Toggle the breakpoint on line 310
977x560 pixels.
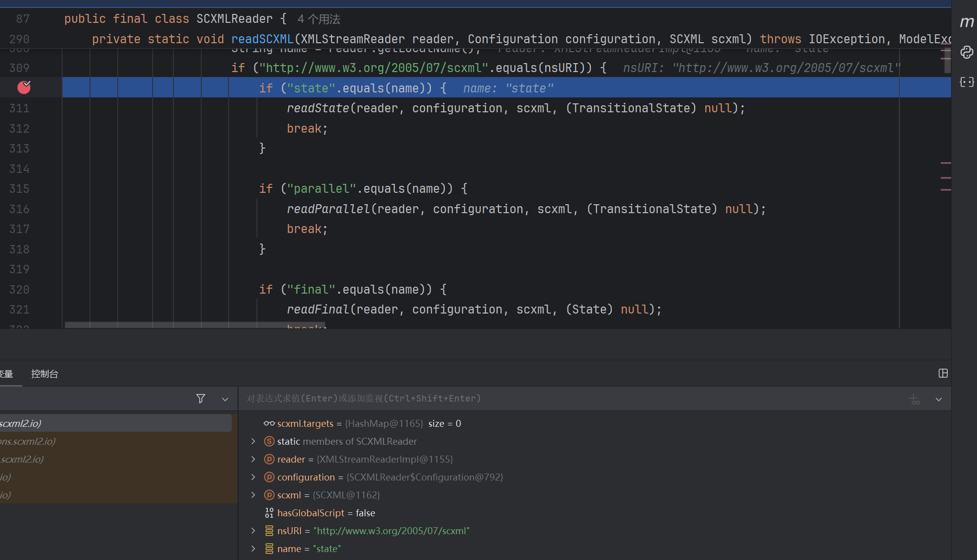click(24, 87)
